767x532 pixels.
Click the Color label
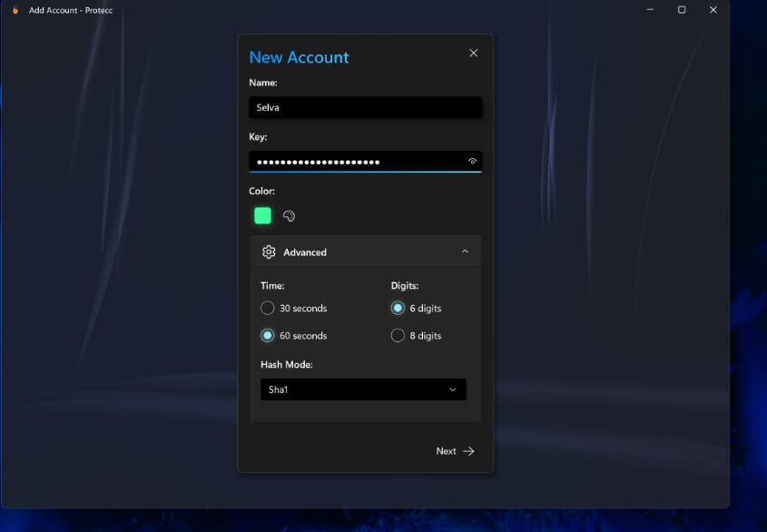click(261, 191)
